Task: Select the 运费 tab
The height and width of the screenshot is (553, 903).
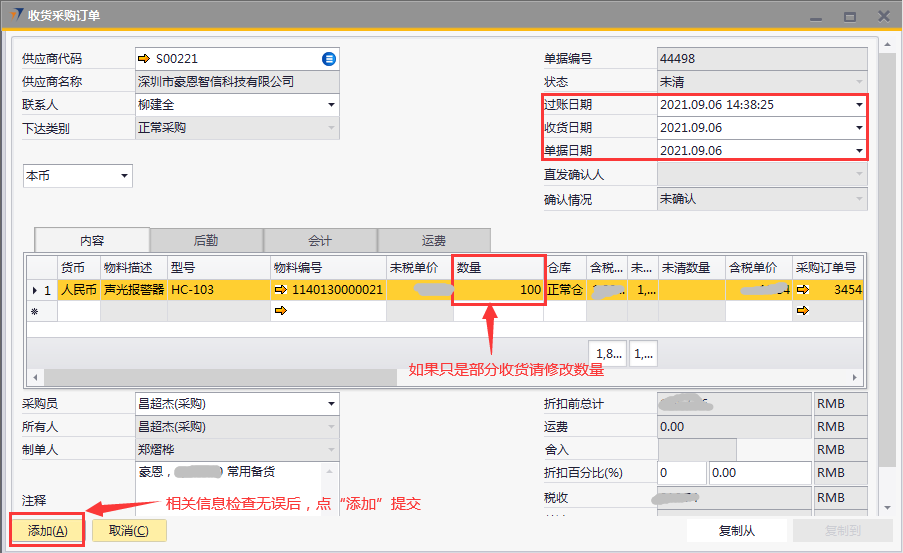Action: click(x=434, y=241)
